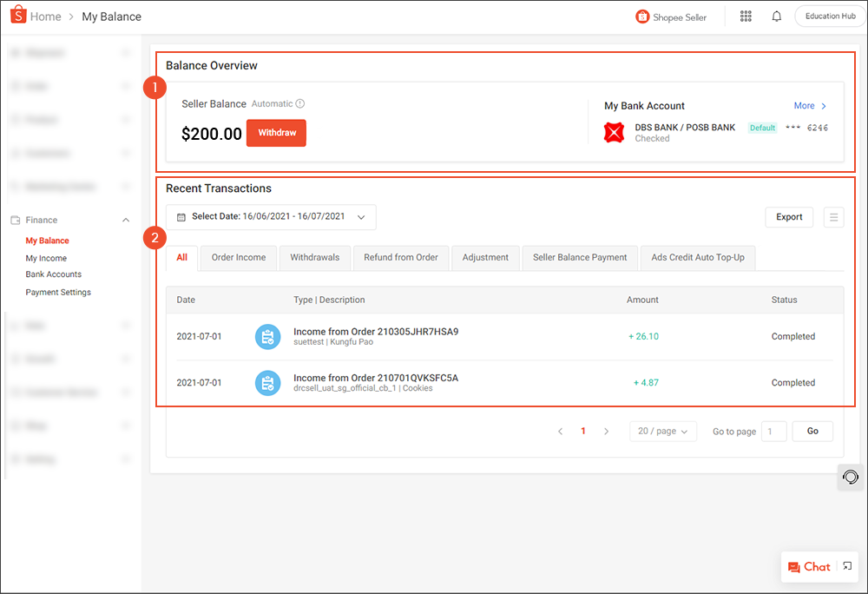Open the apps grid menu

click(746, 16)
